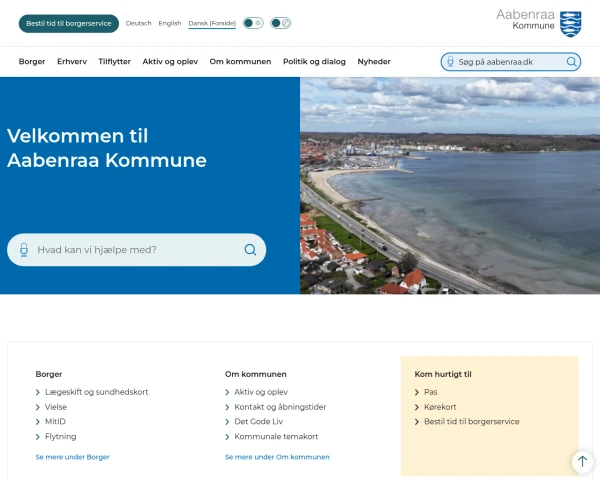
Task: Open the Politik og dialog menu
Action: coord(314,62)
